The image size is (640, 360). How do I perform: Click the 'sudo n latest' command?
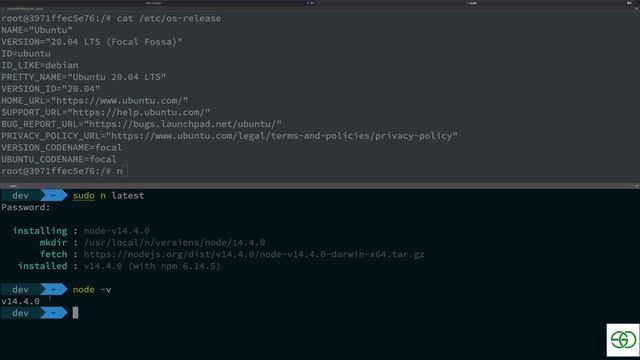(x=109, y=196)
